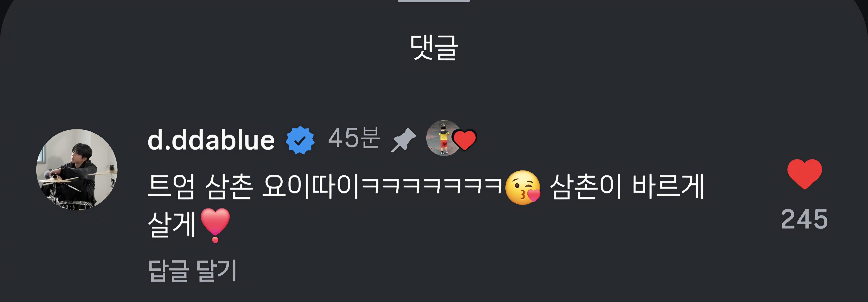This screenshot has width=868, height=302.
Task: Click the 45분 timestamp
Action: pyautogui.click(x=354, y=138)
